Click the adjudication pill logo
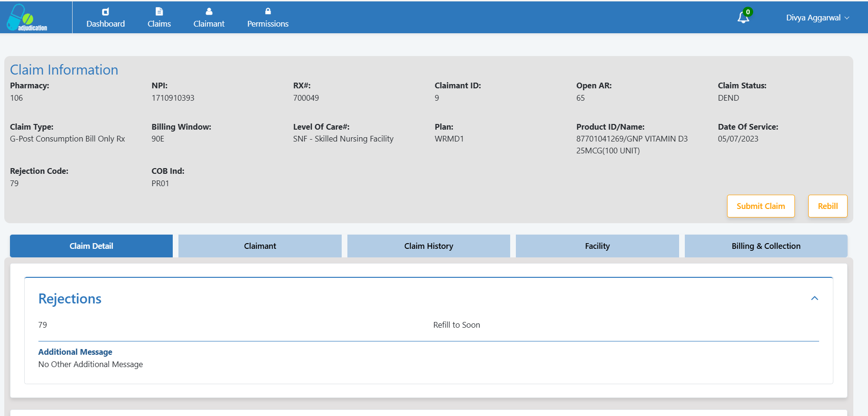The height and width of the screenshot is (416, 868). tap(27, 18)
